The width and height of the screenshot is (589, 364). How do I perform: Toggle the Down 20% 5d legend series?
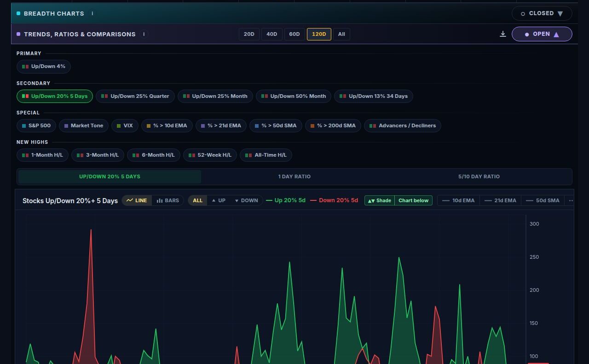334,200
